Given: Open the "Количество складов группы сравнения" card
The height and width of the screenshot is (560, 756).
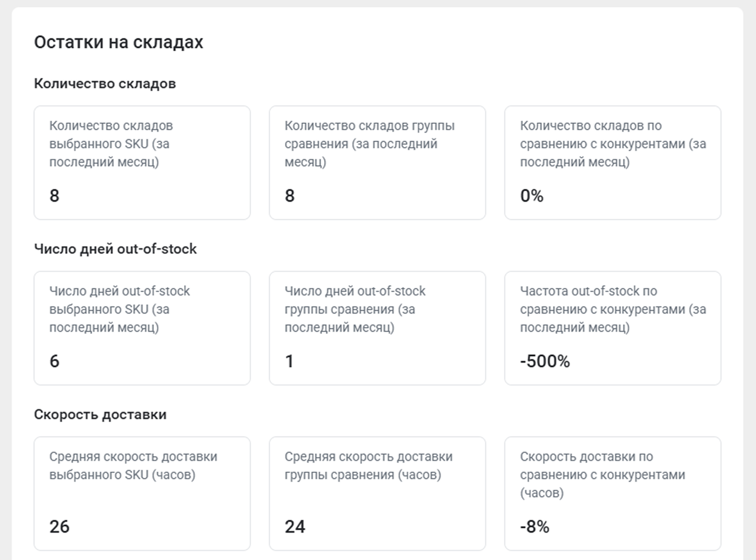Looking at the screenshot, I should click(x=377, y=162).
